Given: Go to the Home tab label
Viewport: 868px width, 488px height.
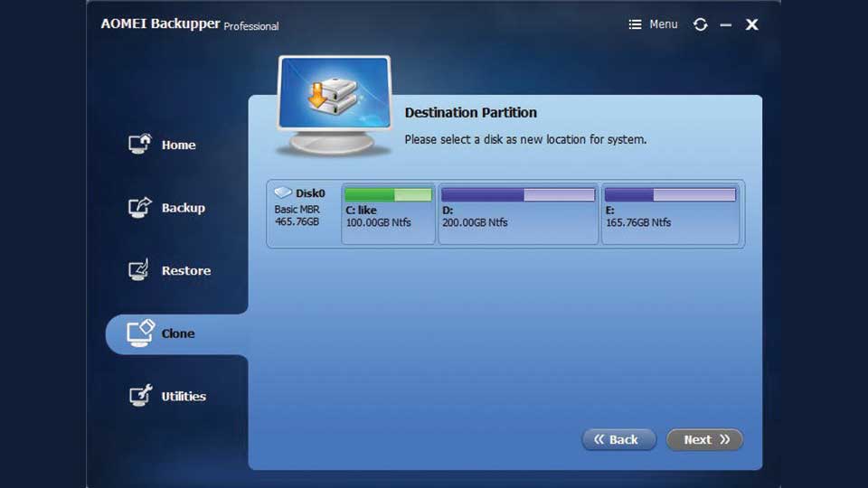Looking at the screenshot, I should (178, 145).
